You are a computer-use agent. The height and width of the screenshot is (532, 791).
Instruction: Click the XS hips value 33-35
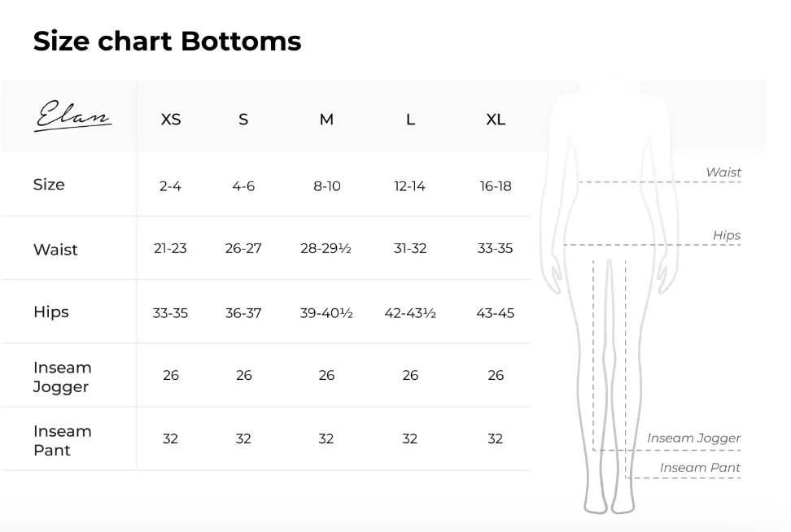pyautogui.click(x=171, y=313)
